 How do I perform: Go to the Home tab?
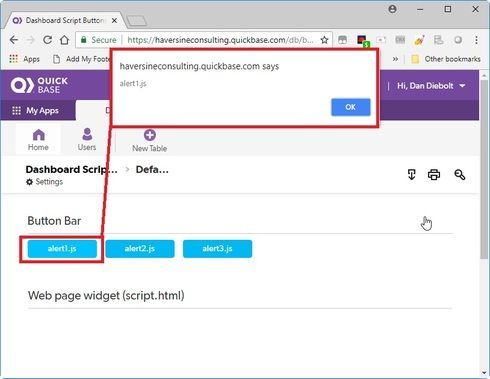click(x=38, y=140)
